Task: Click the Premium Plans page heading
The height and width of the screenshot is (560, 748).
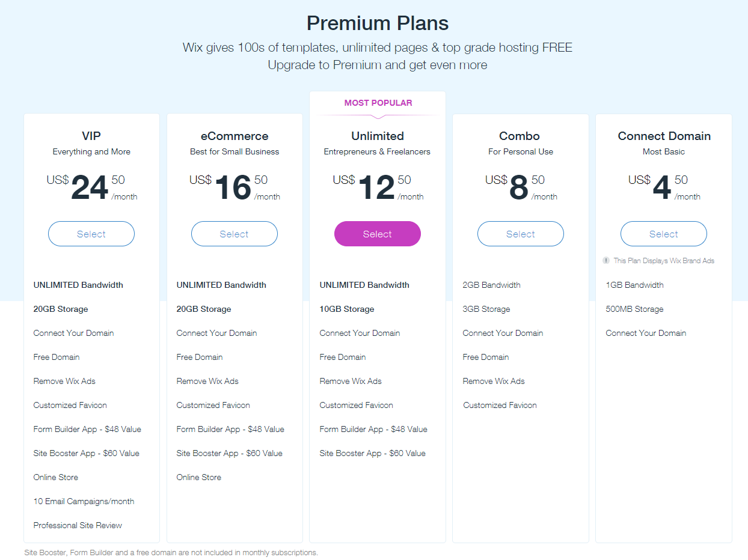Action: (x=378, y=23)
